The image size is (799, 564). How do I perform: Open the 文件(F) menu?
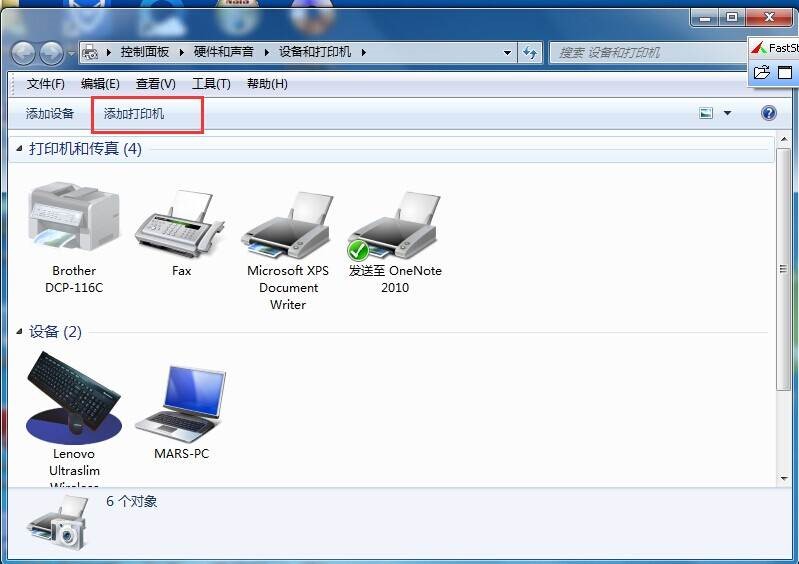coord(45,84)
